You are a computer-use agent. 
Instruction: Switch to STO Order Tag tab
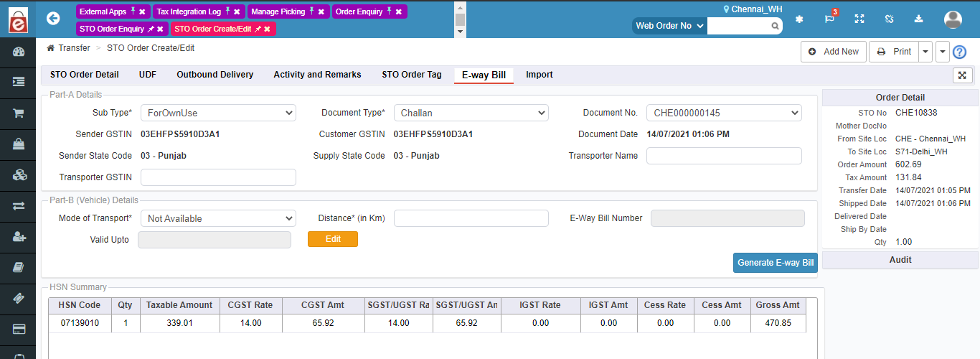(412, 75)
